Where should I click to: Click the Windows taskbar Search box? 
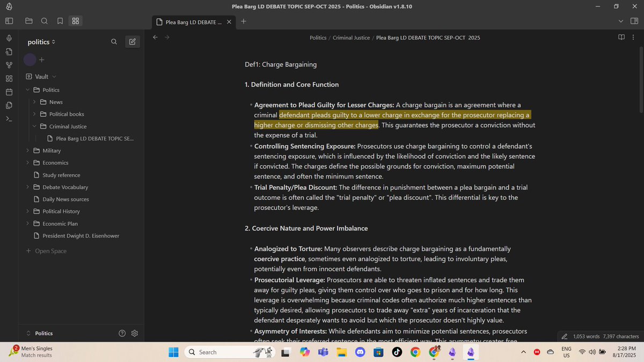tap(229, 352)
